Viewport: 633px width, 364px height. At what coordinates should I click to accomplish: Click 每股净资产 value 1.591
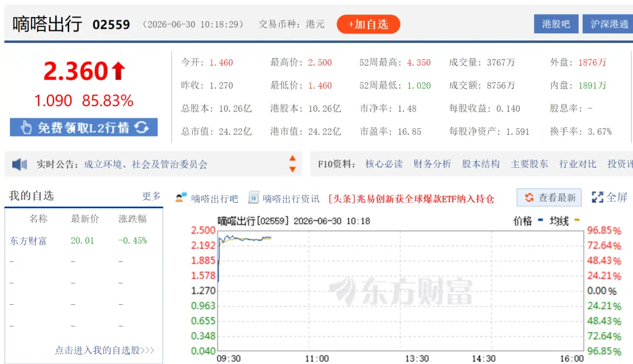click(x=518, y=131)
